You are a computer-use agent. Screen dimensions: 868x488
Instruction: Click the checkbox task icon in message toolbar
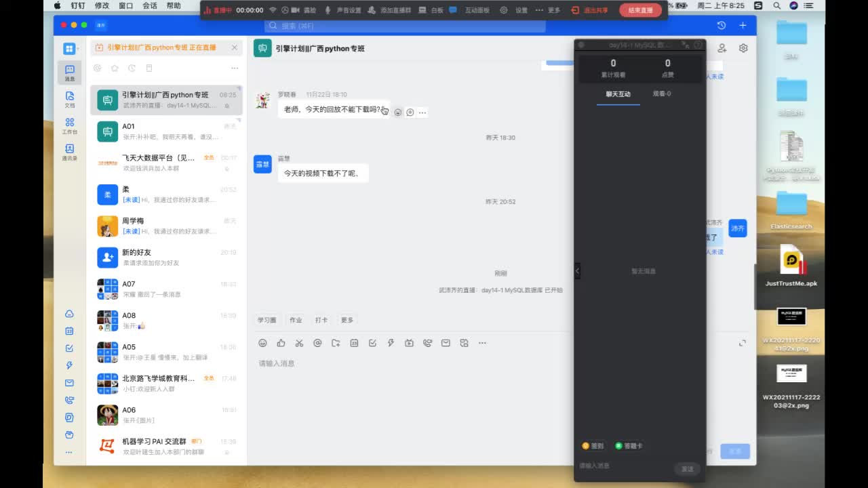coord(372,343)
